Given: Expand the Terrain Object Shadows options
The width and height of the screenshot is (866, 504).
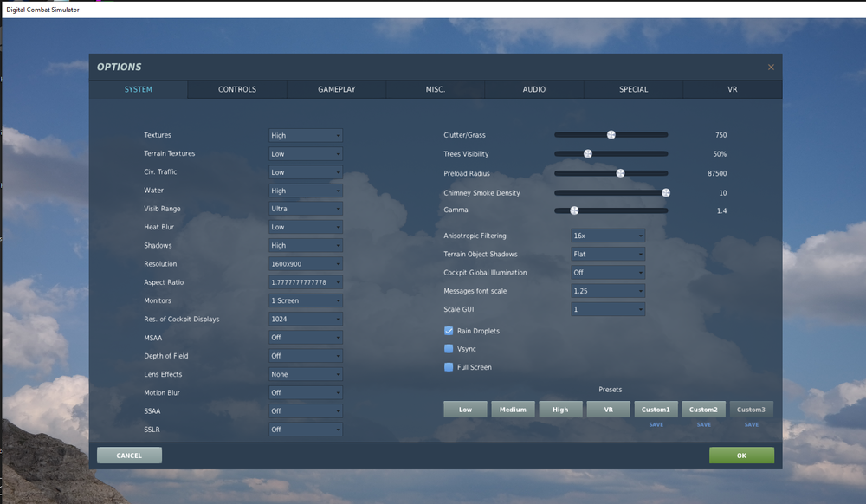Looking at the screenshot, I should (607, 254).
